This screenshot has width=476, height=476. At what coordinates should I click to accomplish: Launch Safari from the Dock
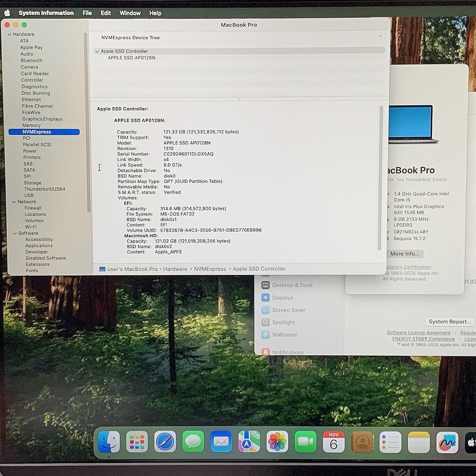[x=165, y=441]
